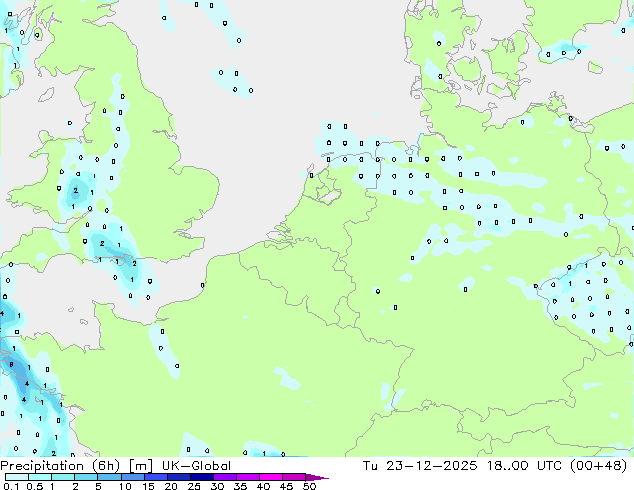This screenshot has height=490, width=634.
Task: Select the legend swatch between 5 and 10
Action: pyautogui.click(x=109, y=477)
